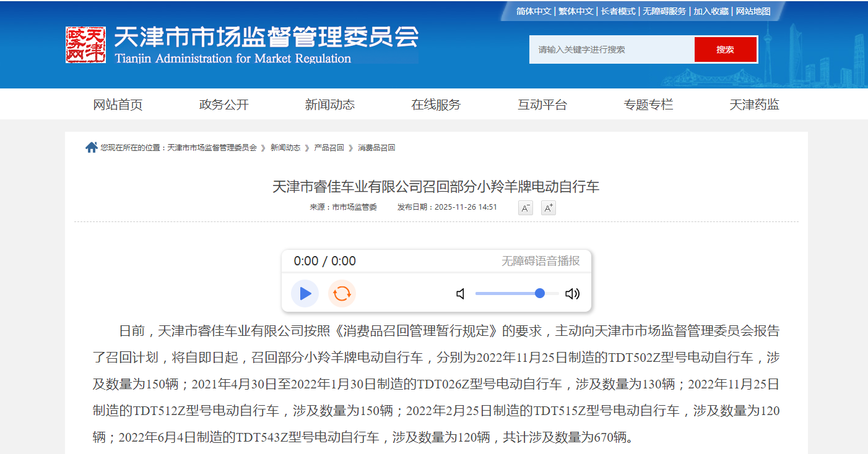Viewport: 868px width, 454px height.
Task: Increase font size with A+ button
Action: tap(549, 208)
